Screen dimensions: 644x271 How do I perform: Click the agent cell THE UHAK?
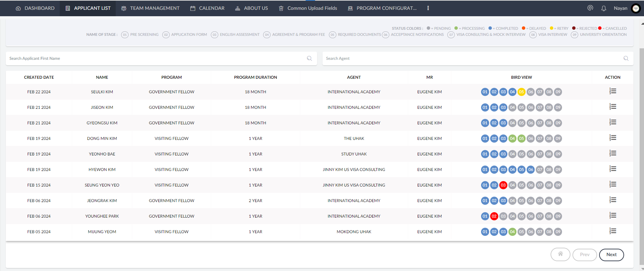coord(354,139)
